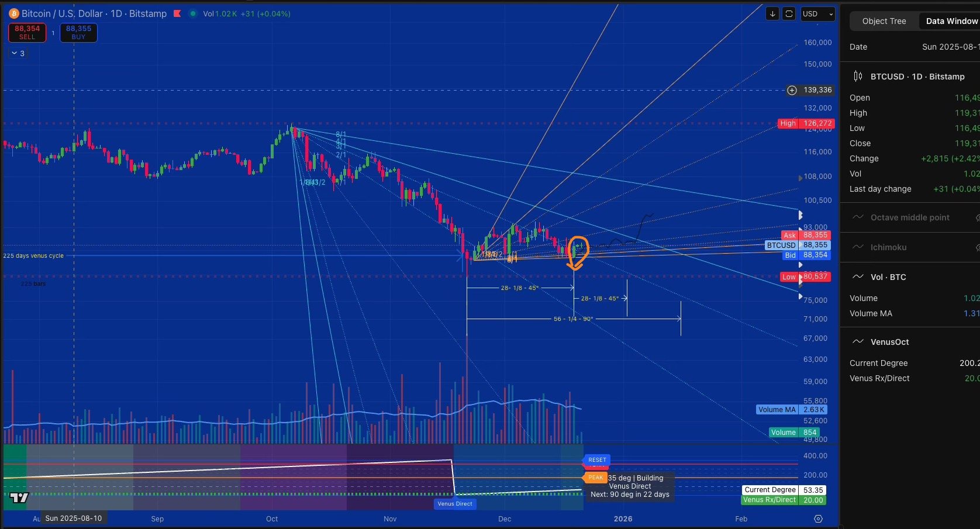Click the Ichimoku indicator line icon
This screenshot has width=980, height=529.
(x=858, y=247)
